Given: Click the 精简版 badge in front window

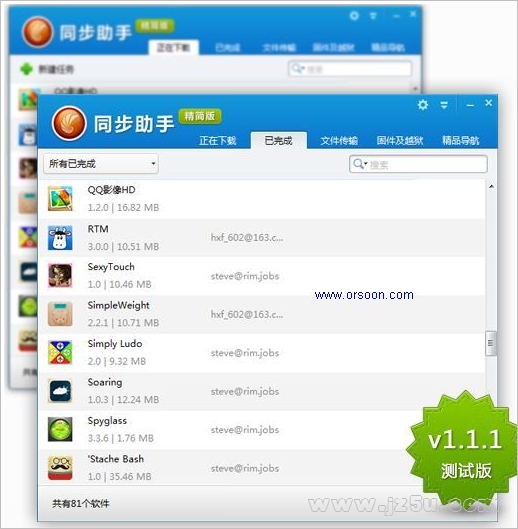Looking at the screenshot, I should click(200, 116).
